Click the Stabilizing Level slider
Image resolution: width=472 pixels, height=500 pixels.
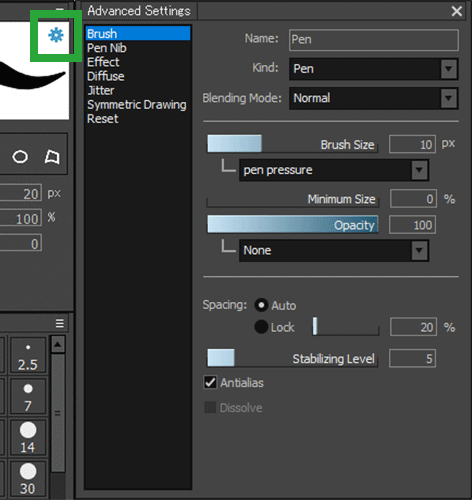[292, 358]
